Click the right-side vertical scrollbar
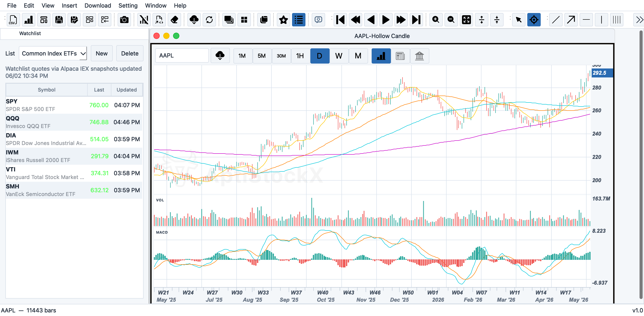Viewport: 644px width, 316px height. (x=641, y=165)
